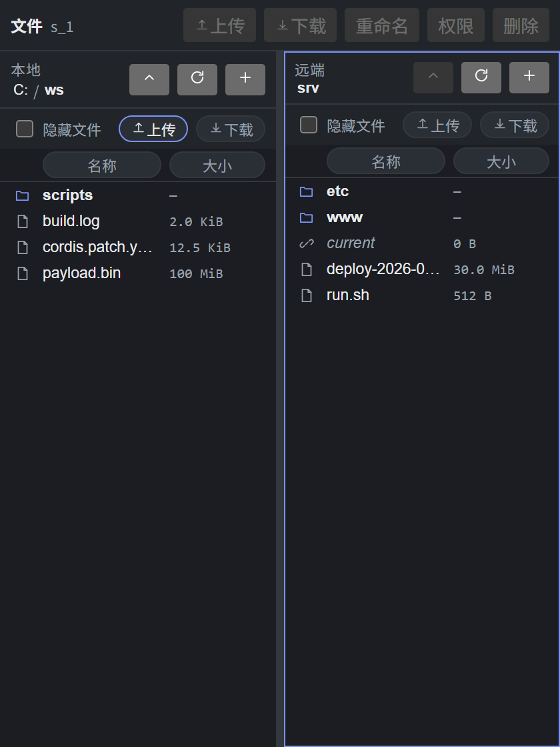Click the 重命名 rename button

click(x=382, y=25)
